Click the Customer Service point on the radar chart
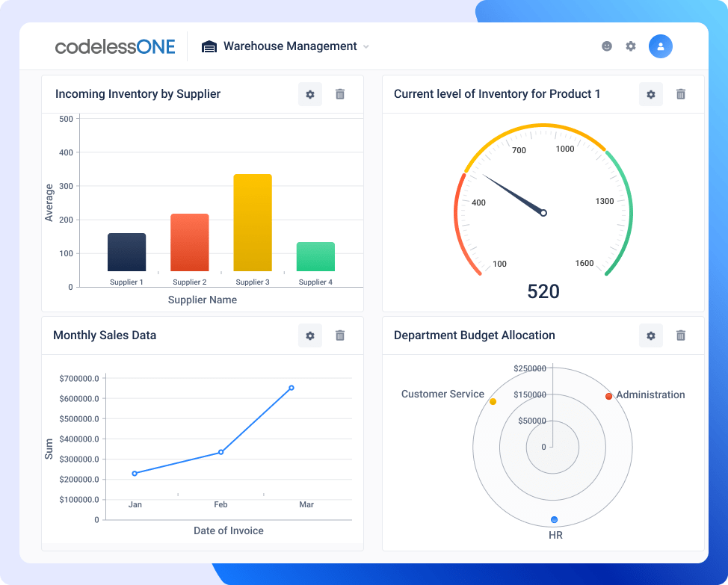728x585 pixels. (493, 400)
